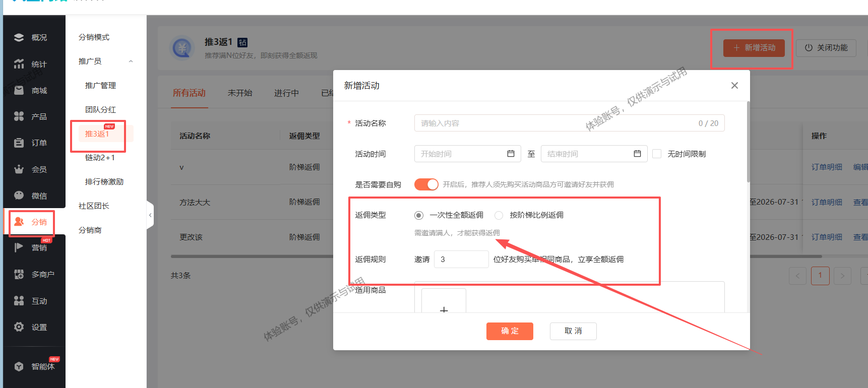Screen dimensions: 868x388
Task: Open the 智能体 agent icon
Action: click(x=19, y=366)
